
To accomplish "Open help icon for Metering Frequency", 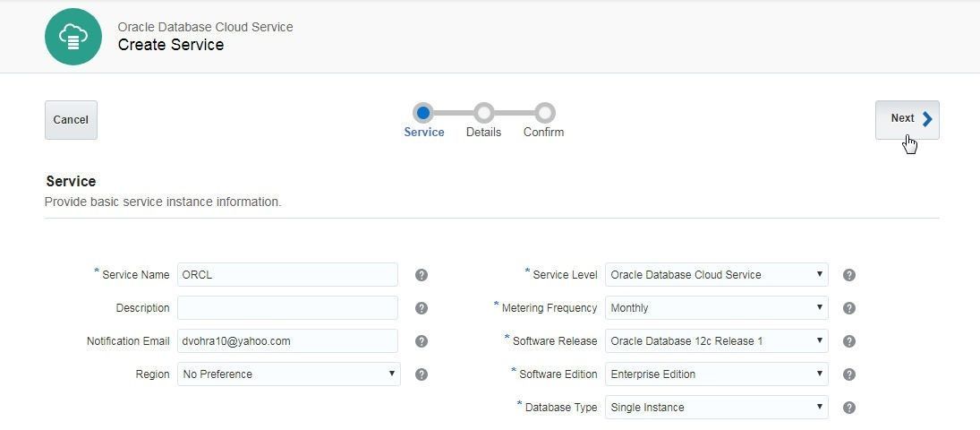I will tap(848, 308).
